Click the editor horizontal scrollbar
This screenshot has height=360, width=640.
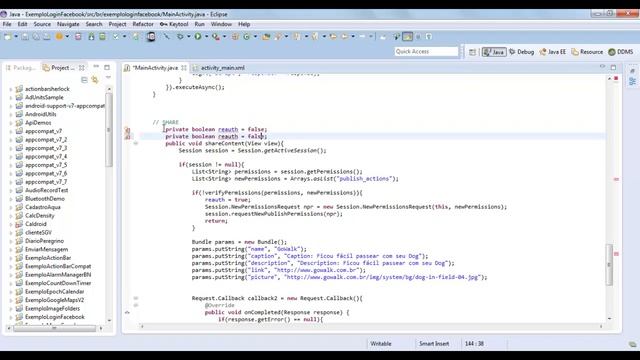click(371, 326)
